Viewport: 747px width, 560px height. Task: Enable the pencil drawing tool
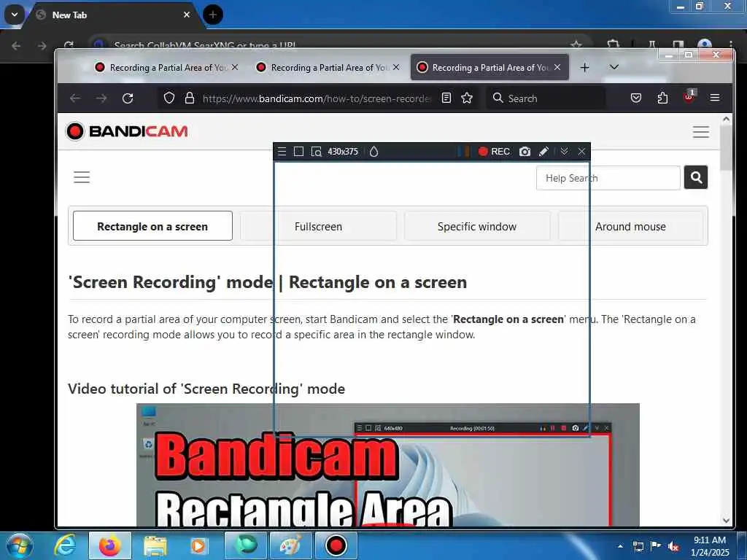543,152
